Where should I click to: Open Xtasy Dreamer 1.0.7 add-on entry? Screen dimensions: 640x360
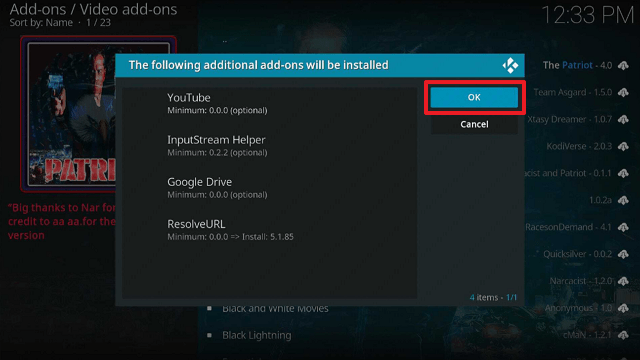click(x=569, y=119)
